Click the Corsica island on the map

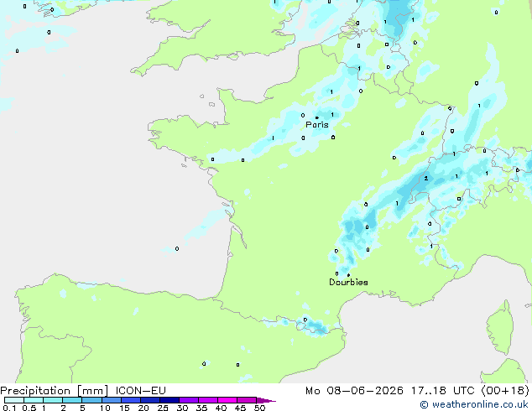[500, 327]
